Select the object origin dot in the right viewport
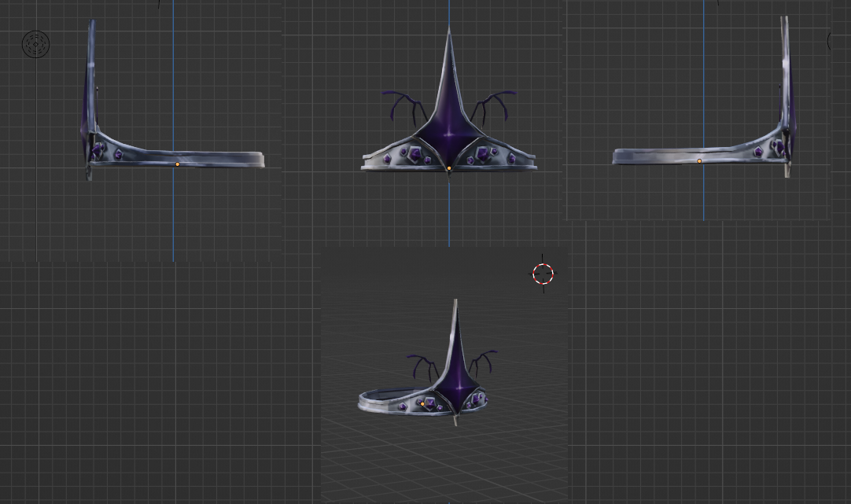851x504 pixels. point(699,160)
